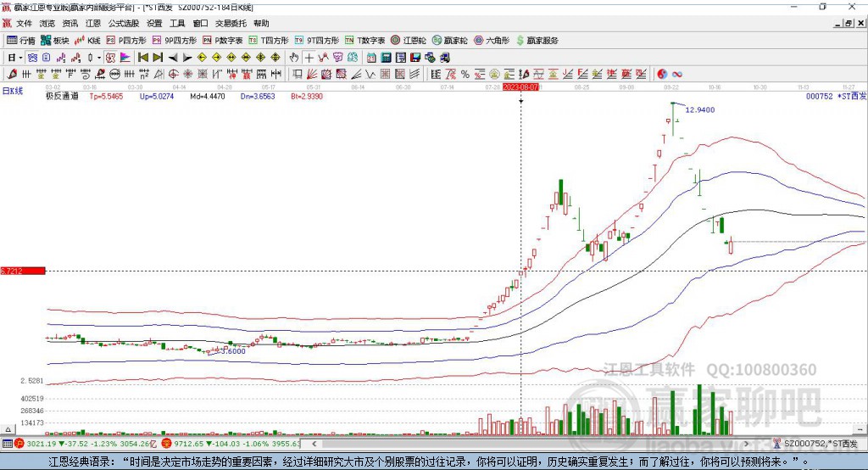Click the Shanghai index status icon
This screenshot has height=470, width=868.
click(19, 444)
